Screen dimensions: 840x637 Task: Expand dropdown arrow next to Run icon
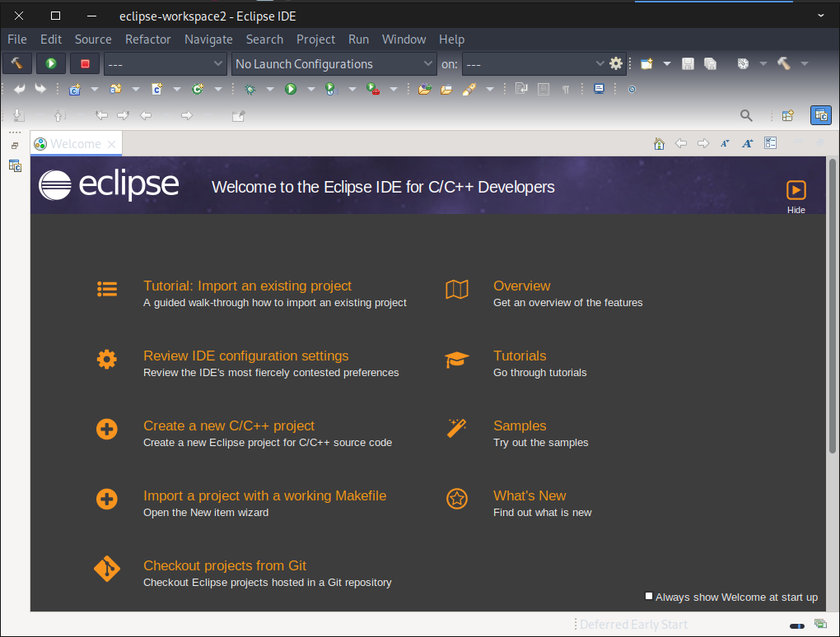click(311, 90)
